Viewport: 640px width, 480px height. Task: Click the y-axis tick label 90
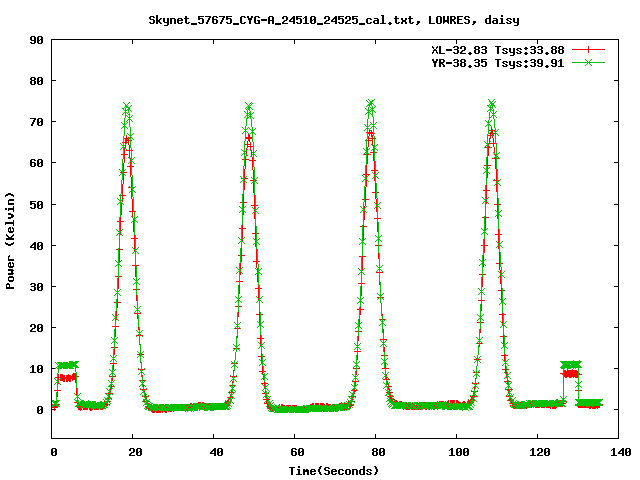(36, 40)
